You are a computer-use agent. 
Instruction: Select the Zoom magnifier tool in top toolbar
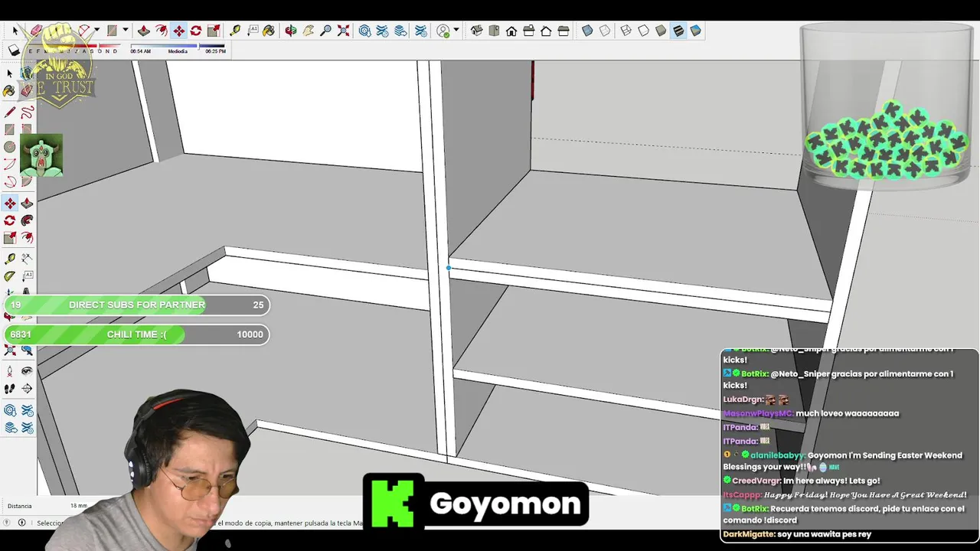pyautogui.click(x=326, y=31)
